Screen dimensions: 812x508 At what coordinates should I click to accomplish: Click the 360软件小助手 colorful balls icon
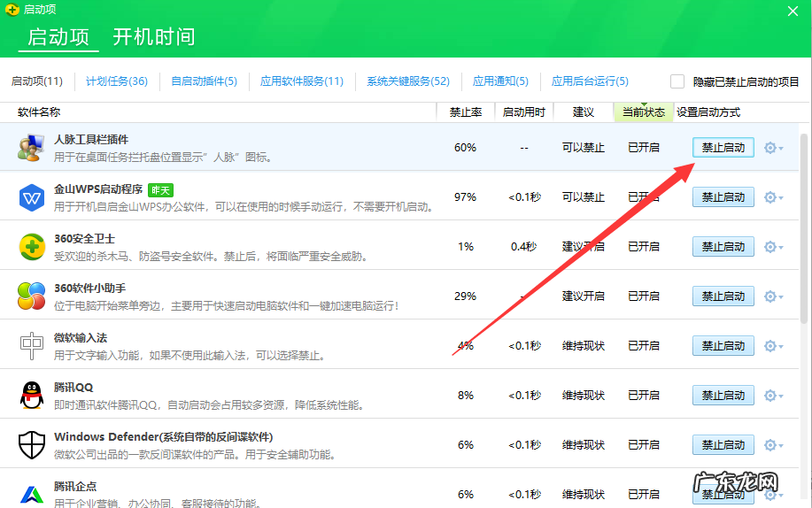(32, 296)
